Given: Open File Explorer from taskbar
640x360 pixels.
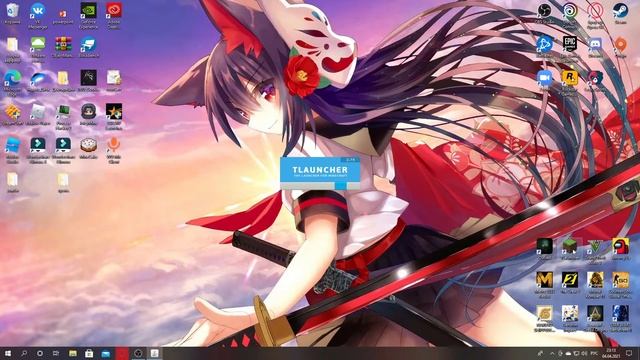Looking at the screenshot, I should [x=73, y=353].
